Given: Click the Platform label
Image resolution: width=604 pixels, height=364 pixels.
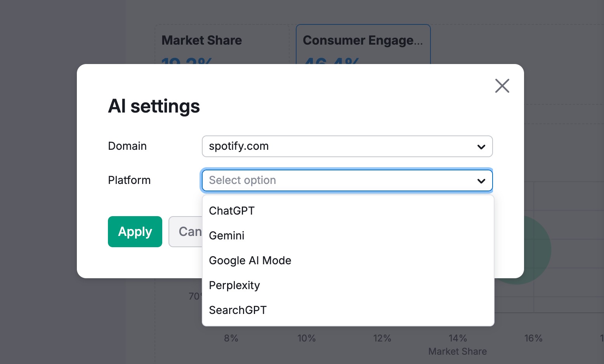Looking at the screenshot, I should (129, 180).
